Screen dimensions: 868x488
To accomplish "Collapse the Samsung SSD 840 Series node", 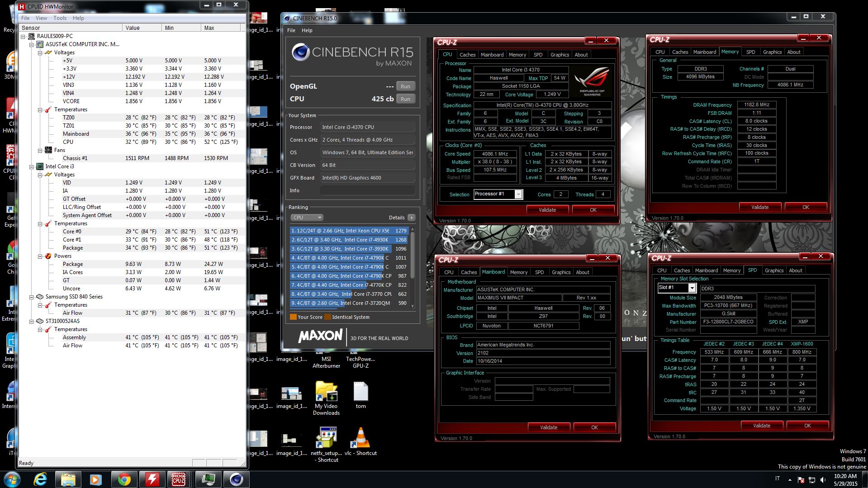I will pos(32,297).
